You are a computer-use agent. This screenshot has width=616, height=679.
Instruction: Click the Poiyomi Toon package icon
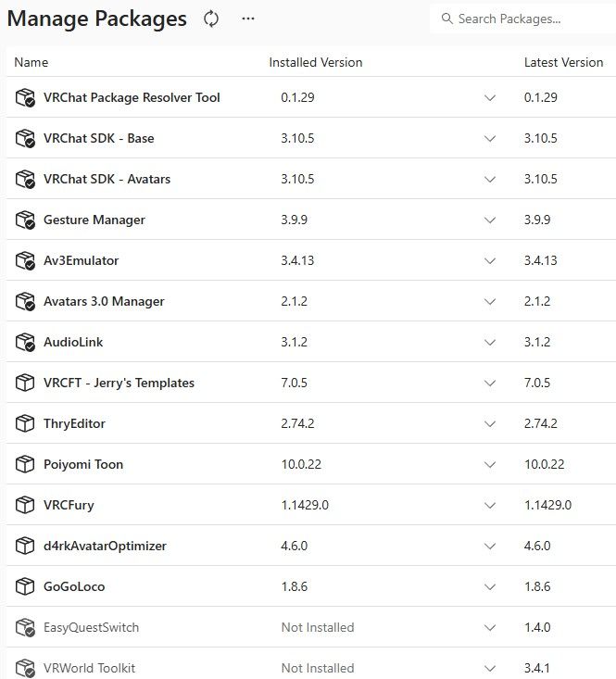pos(25,464)
